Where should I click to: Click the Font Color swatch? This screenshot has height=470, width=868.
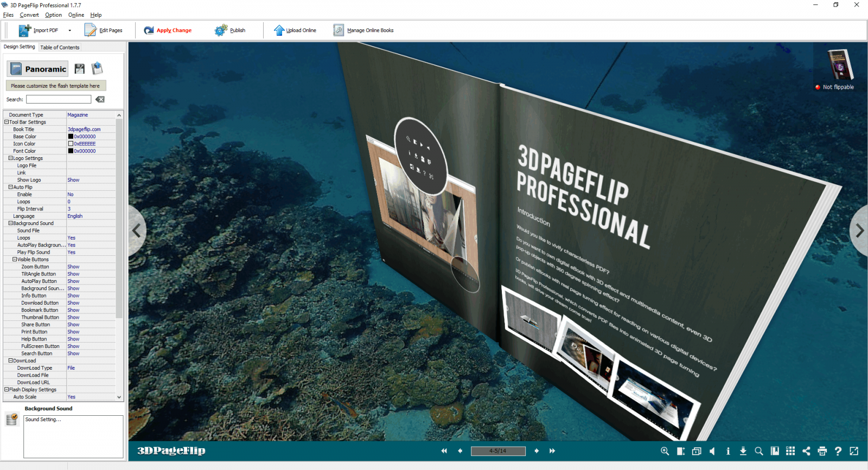pos(71,151)
